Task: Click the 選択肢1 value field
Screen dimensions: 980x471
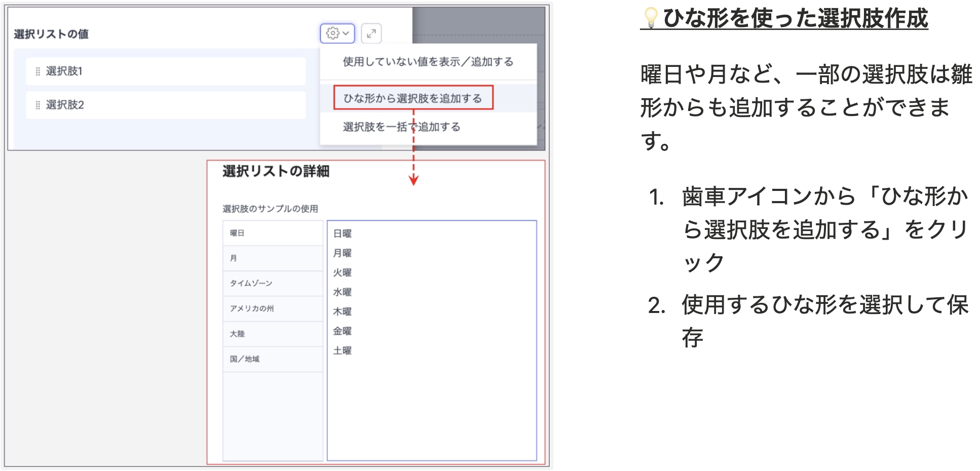Action: coord(166,71)
